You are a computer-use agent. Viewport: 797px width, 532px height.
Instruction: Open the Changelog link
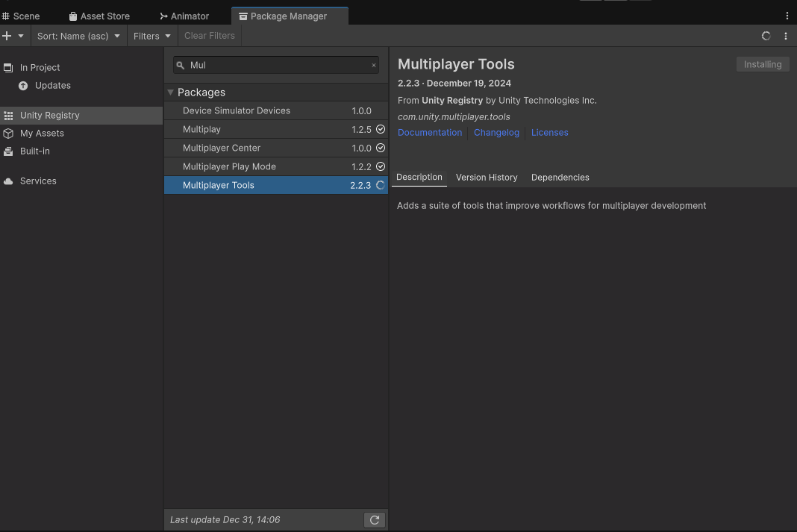496,133
